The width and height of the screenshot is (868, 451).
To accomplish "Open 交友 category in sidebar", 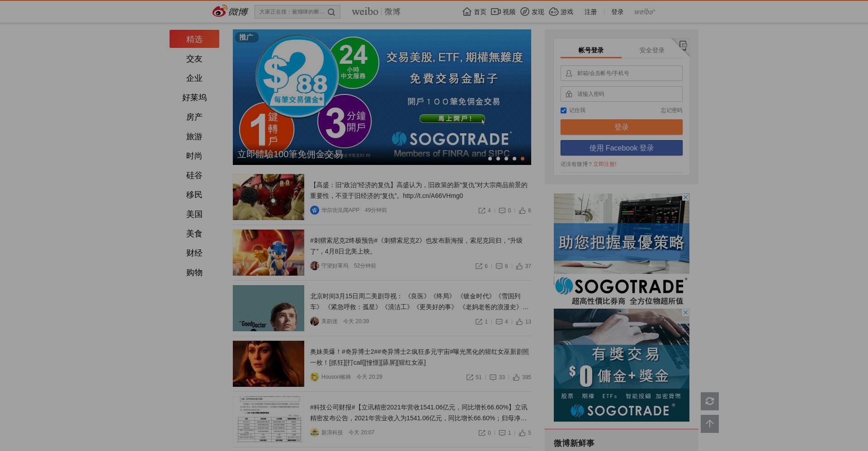I will click(194, 59).
